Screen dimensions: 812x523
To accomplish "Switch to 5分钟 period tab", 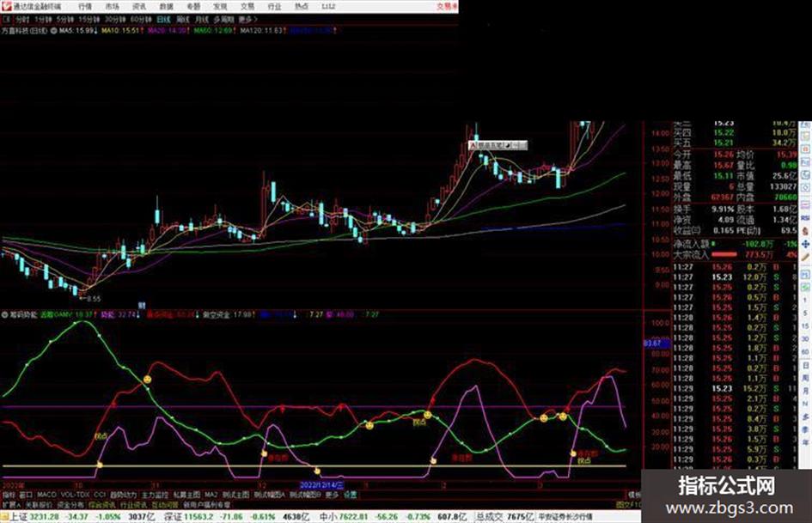I will [64, 20].
